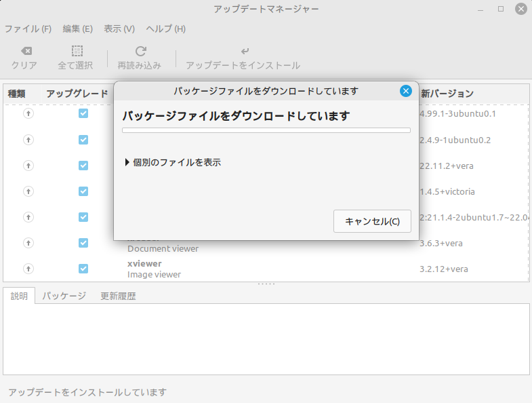This screenshot has height=403, width=532.
Task: Click the Refresh (再読み込み) toolbar icon
Action: point(140,52)
